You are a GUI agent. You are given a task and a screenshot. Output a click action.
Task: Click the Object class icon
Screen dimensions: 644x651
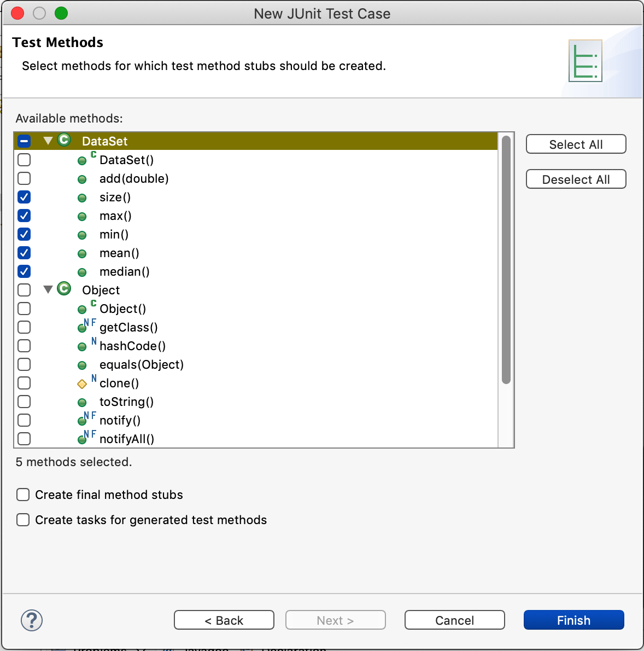pos(64,288)
